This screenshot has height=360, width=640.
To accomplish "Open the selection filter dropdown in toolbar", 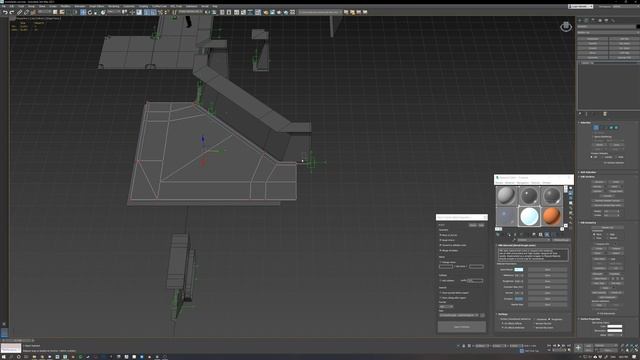I will (x=44, y=12).
